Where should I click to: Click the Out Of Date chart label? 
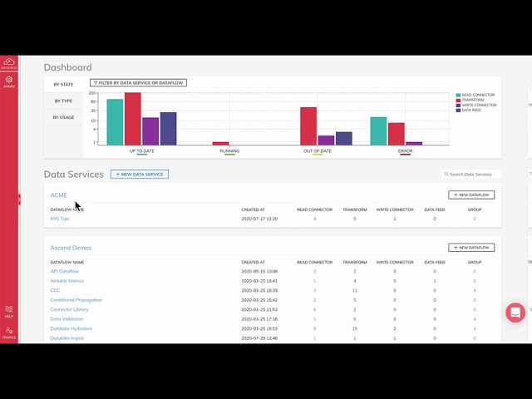[x=318, y=151]
